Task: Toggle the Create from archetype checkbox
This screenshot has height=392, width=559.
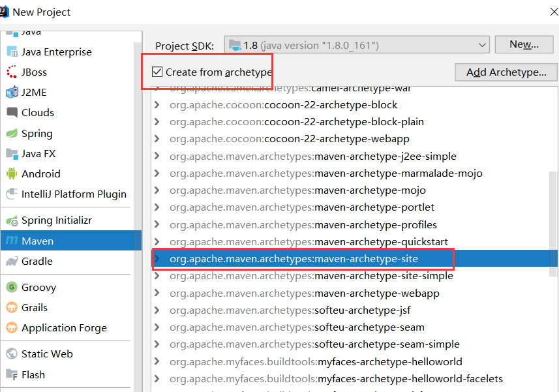Action: click(157, 72)
